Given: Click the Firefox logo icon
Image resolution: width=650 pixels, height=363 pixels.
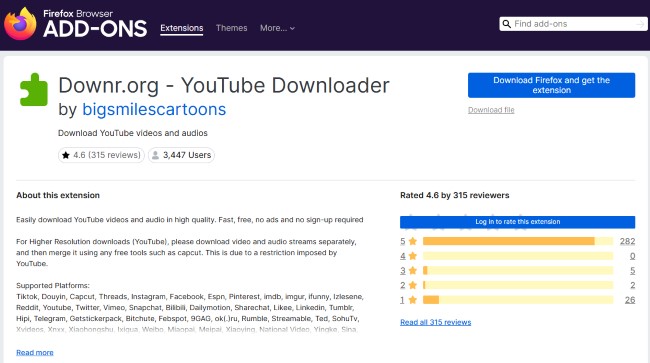Looking at the screenshot, I should pyautogui.click(x=20, y=24).
